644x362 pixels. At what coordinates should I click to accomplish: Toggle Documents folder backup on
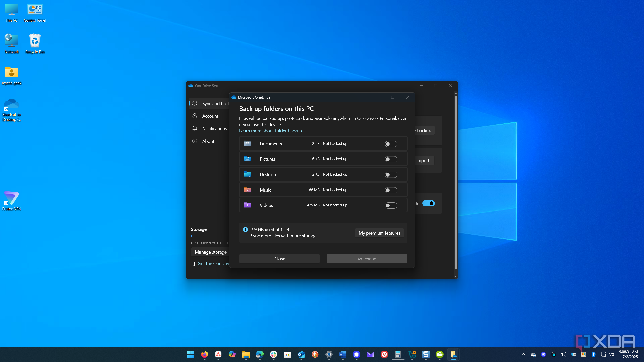(x=391, y=144)
